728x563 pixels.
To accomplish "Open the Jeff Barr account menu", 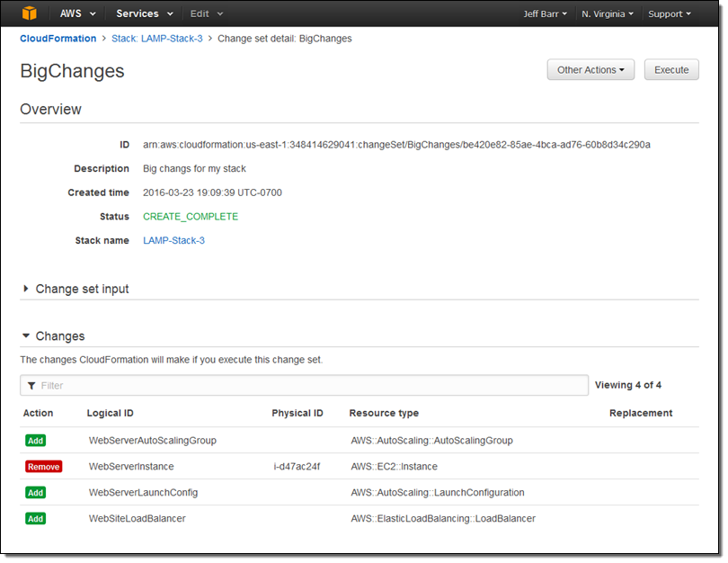I will (x=545, y=13).
